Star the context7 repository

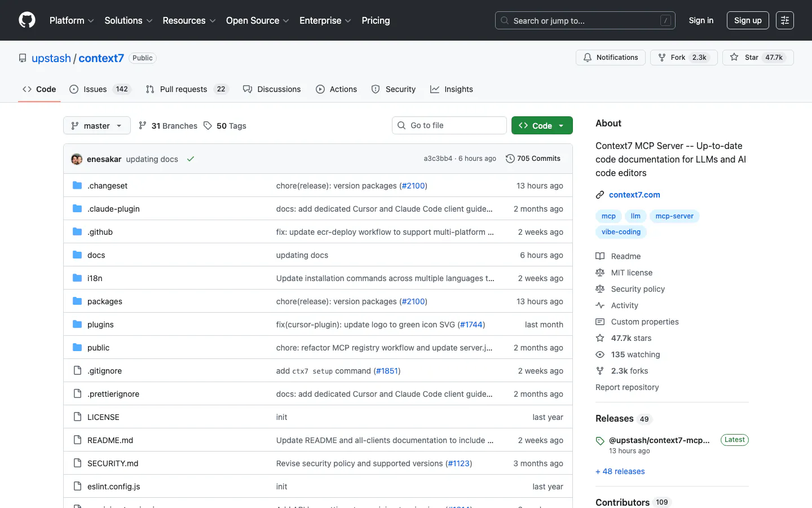click(x=758, y=58)
